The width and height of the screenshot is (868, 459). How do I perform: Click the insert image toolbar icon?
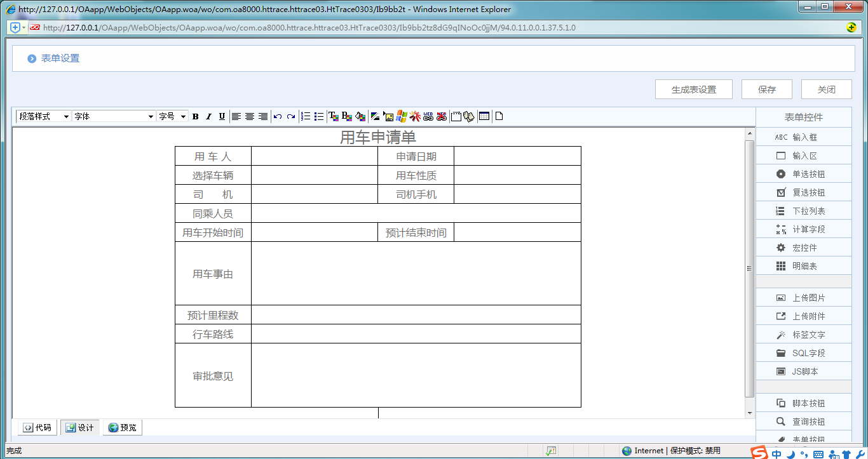pyautogui.click(x=389, y=116)
